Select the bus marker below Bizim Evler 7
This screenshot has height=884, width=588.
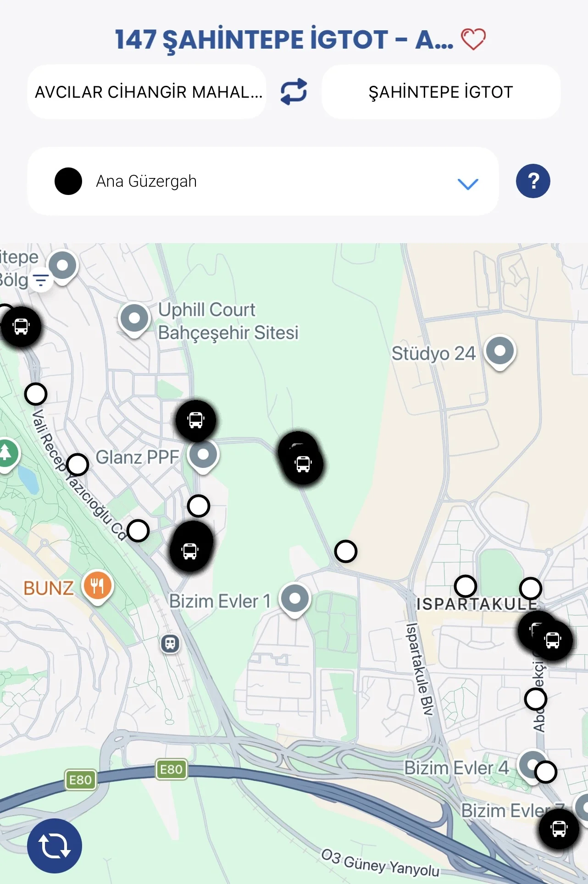(x=559, y=828)
